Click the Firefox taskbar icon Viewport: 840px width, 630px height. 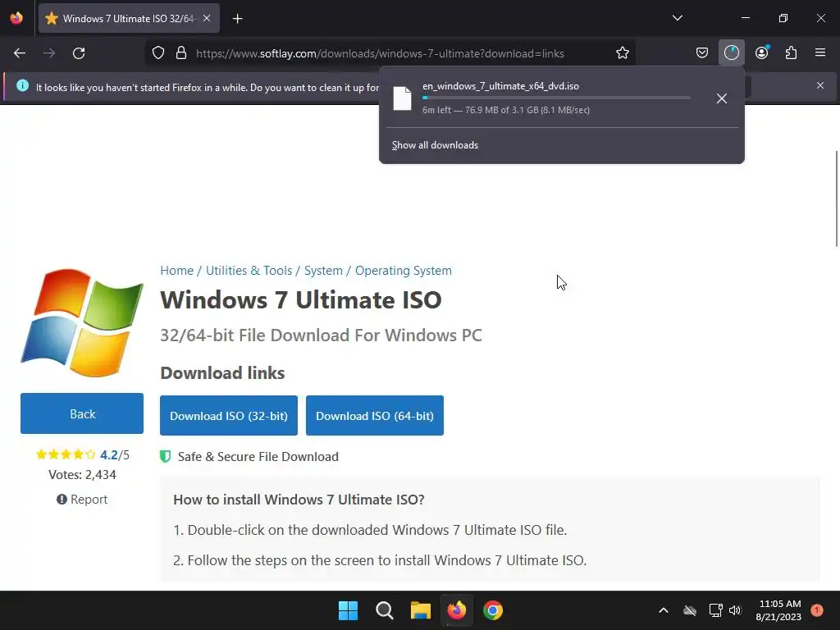click(456, 610)
